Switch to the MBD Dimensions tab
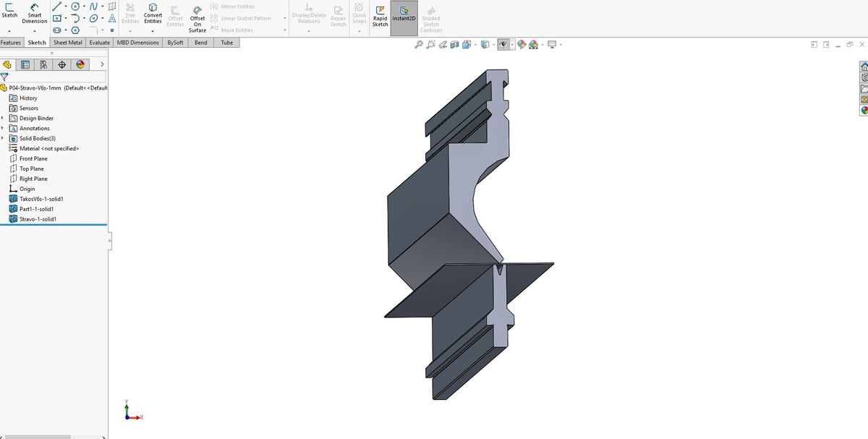Screen dimensions: 868x439 point(138,43)
